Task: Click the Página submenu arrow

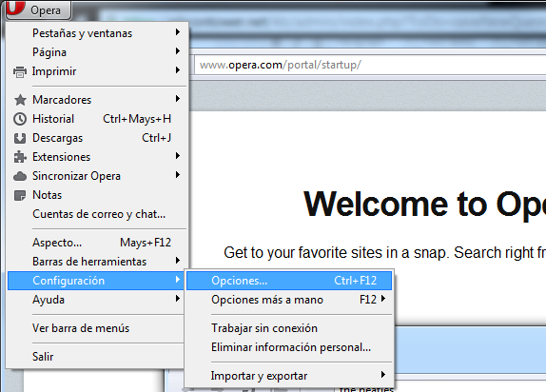Action: click(178, 51)
